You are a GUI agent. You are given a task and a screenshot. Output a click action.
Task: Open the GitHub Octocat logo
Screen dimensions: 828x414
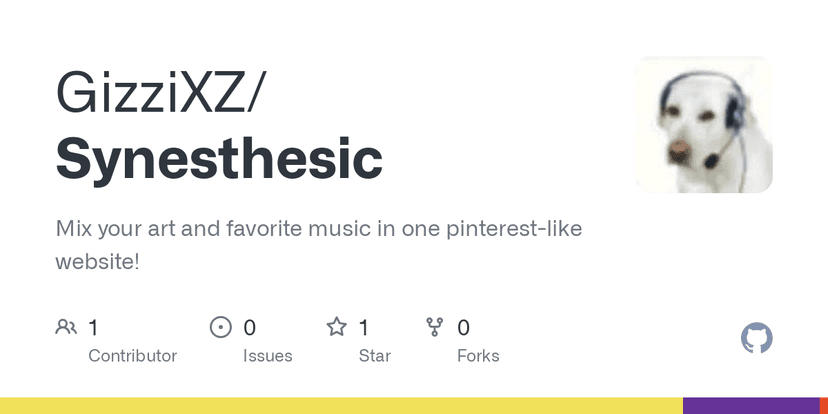click(756, 338)
